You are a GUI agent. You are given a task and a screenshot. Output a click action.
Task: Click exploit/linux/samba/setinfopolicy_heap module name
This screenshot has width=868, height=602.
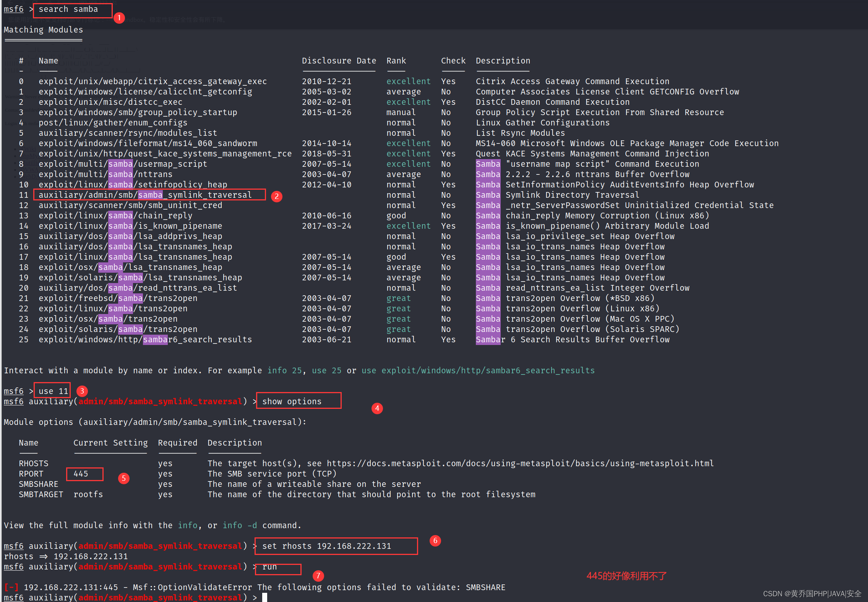pos(133,185)
